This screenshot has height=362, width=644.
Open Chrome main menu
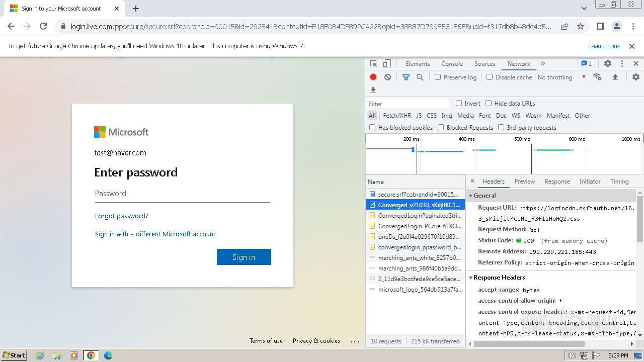point(633,26)
